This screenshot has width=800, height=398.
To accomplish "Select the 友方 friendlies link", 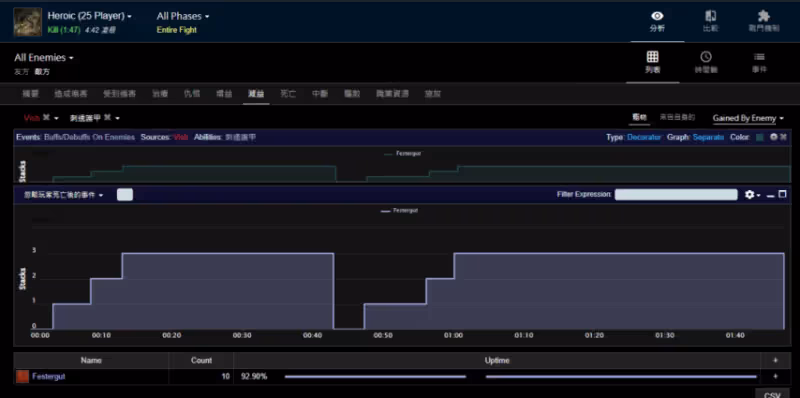I will click(21, 72).
